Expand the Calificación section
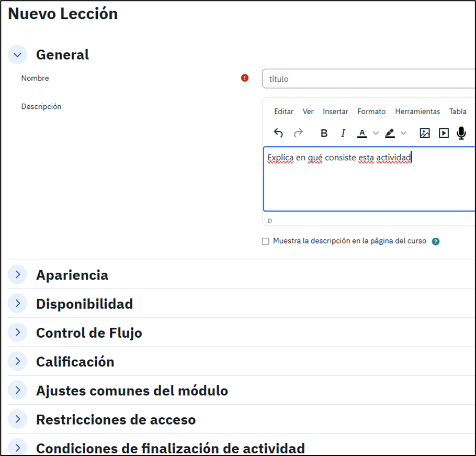This screenshot has width=476, height=456. coord(18,361)
